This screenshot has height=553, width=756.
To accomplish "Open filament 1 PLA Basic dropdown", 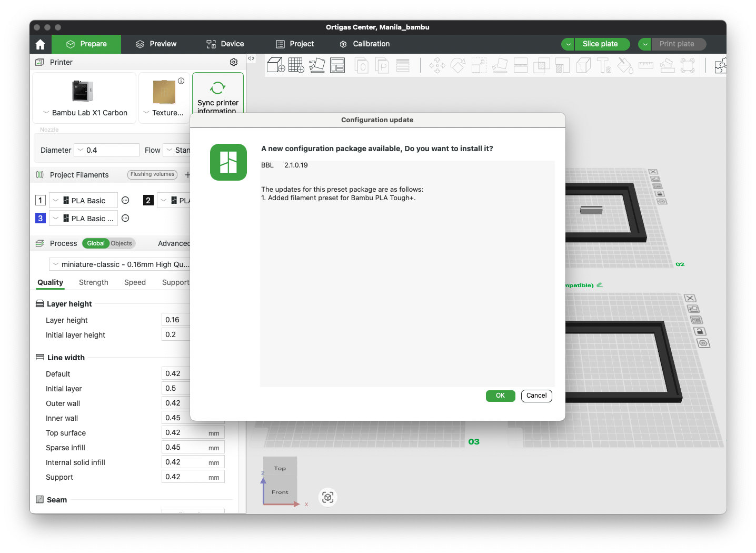I will coord(83,201).
